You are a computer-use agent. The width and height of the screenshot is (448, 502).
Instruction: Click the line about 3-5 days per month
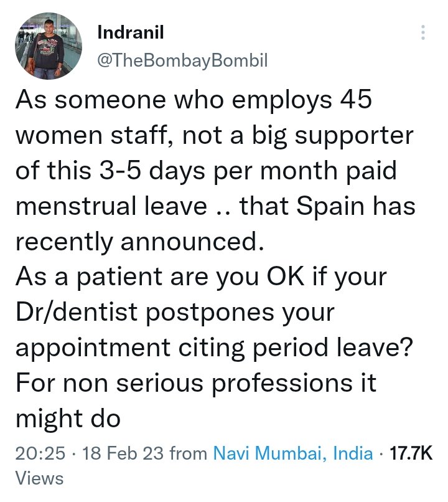point(206,171)
